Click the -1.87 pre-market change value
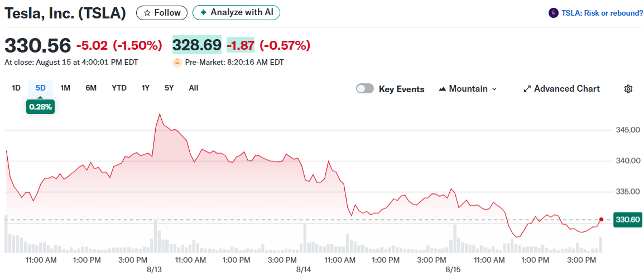 click(241, 44)
